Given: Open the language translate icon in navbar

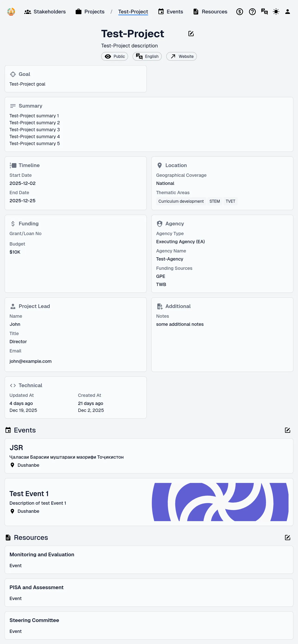Looking at the screenshot, I should (x=264, y=12).
